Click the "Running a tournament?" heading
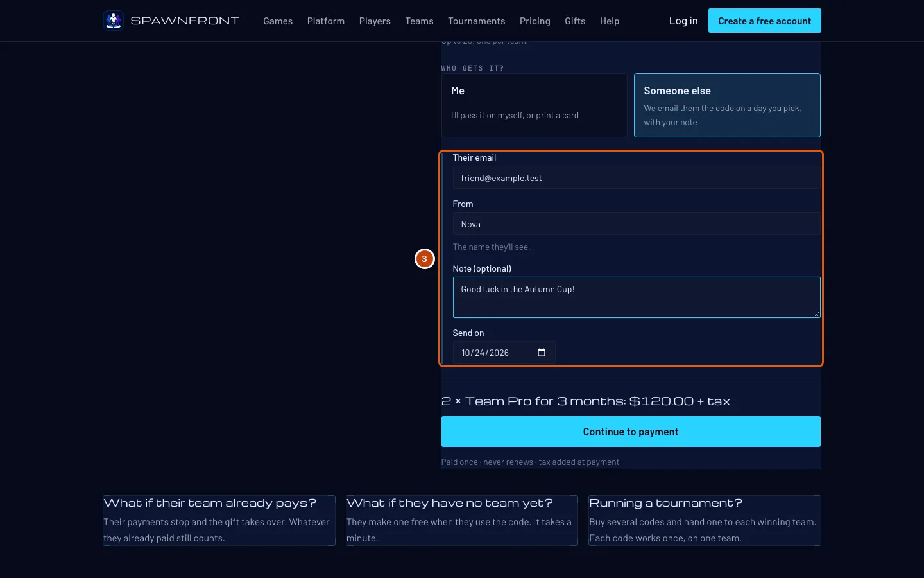Viewport: 924px width, 578px height. 665,503
